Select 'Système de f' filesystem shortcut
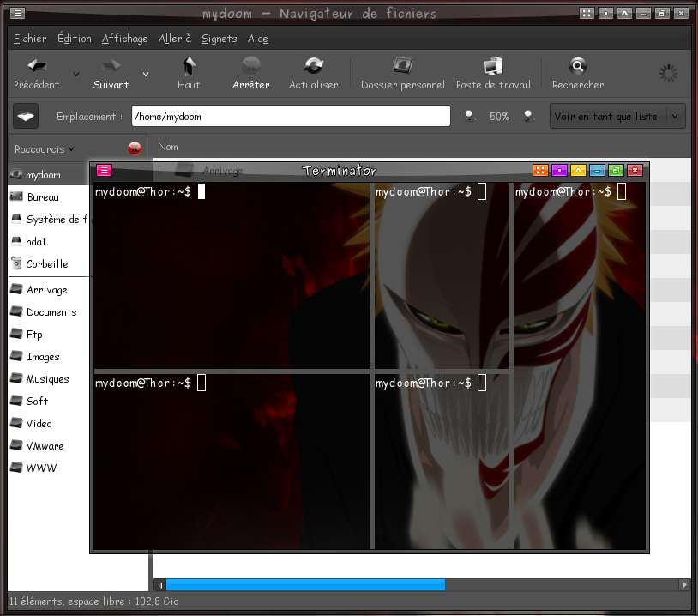 pos(49,219)
